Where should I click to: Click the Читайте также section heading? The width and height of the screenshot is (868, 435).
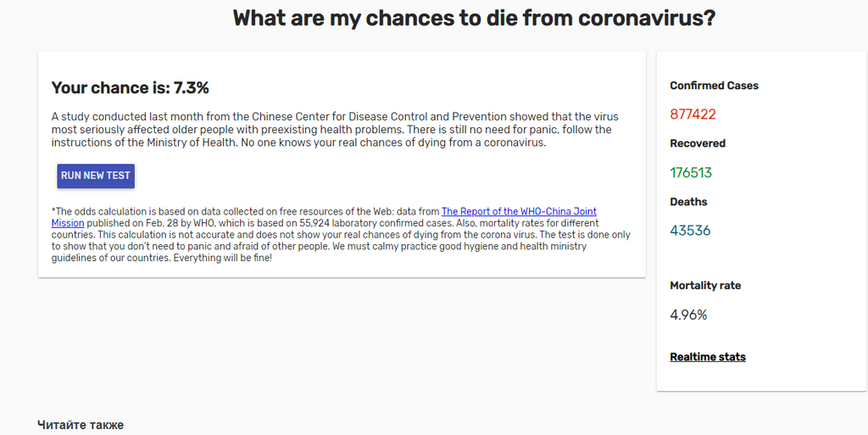(x=81, y=425)
